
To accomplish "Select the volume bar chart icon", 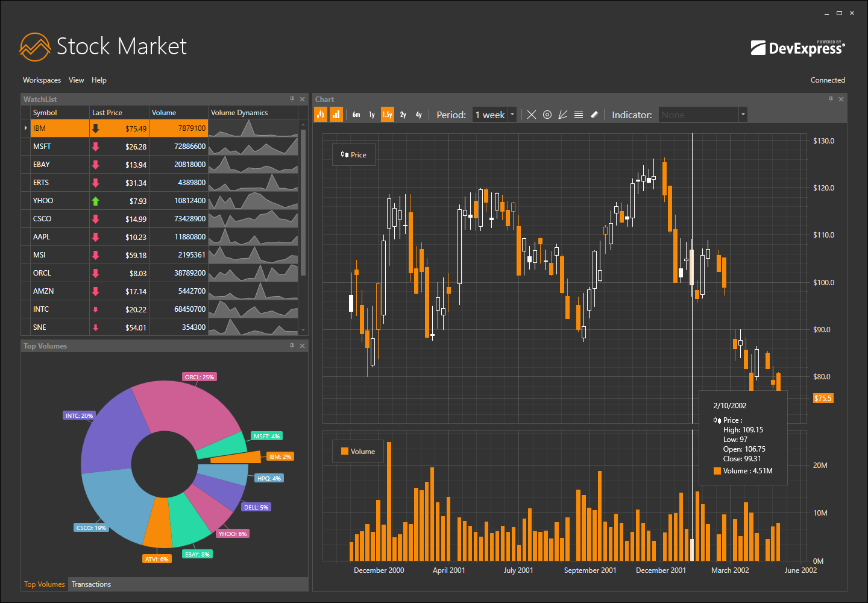I will [336, 114].
